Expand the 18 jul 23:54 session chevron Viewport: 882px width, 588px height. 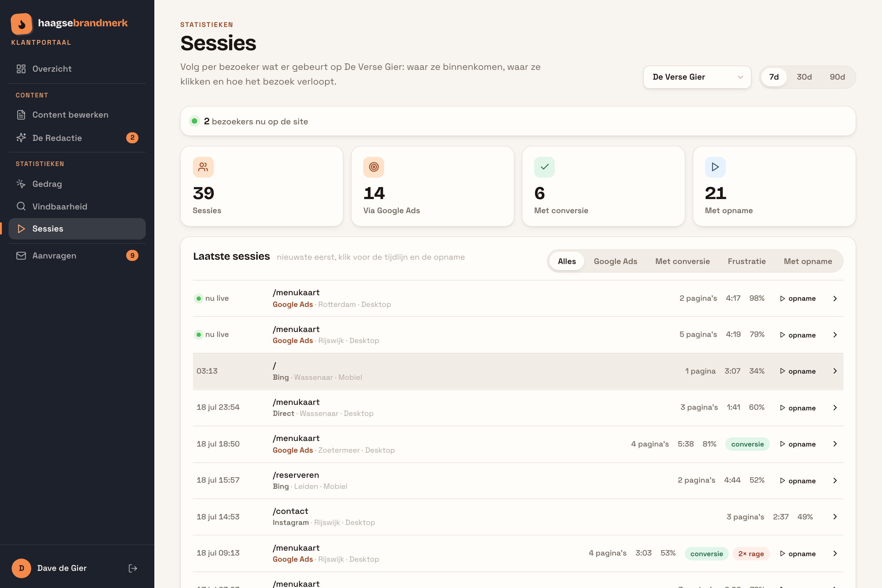[835, 408]
